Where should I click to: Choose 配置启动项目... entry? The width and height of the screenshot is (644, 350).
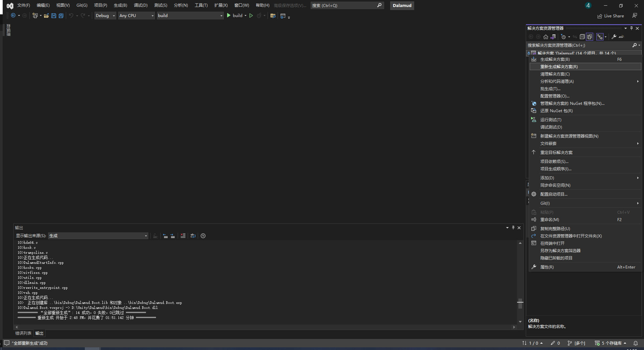(x=585, y=194)
